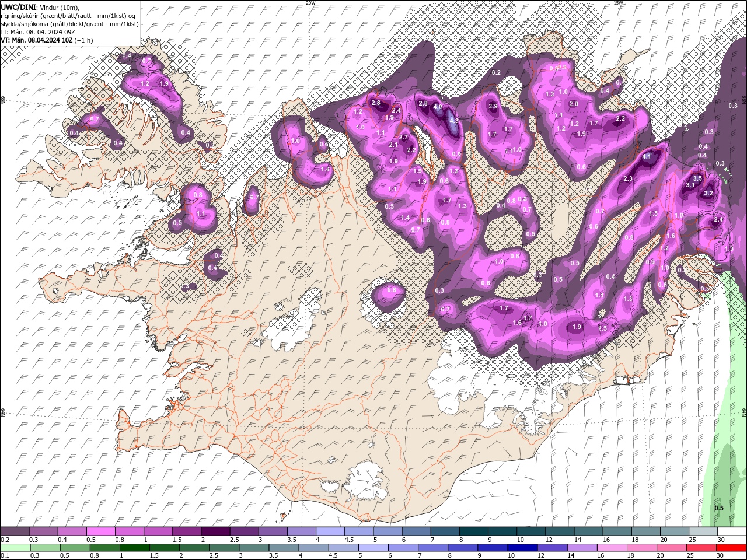Pick the snow scale swatch labeled 4
The height and width of the screenshot is (560, 747).
coord(330,531)
